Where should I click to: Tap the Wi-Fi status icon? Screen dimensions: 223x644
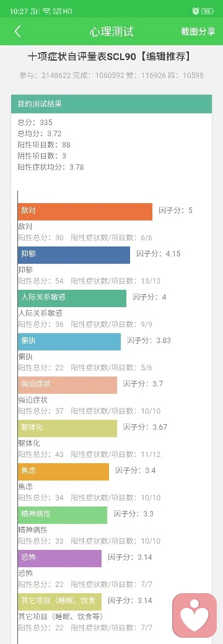pos(46,11)
